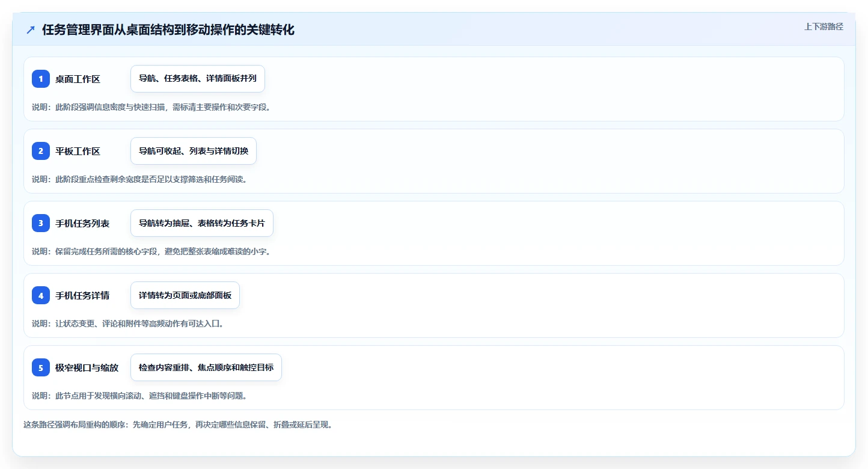This screenshot has height=469, width=868.
Task: Click the step 4 number badge
Action: click(x=41, y=295)
